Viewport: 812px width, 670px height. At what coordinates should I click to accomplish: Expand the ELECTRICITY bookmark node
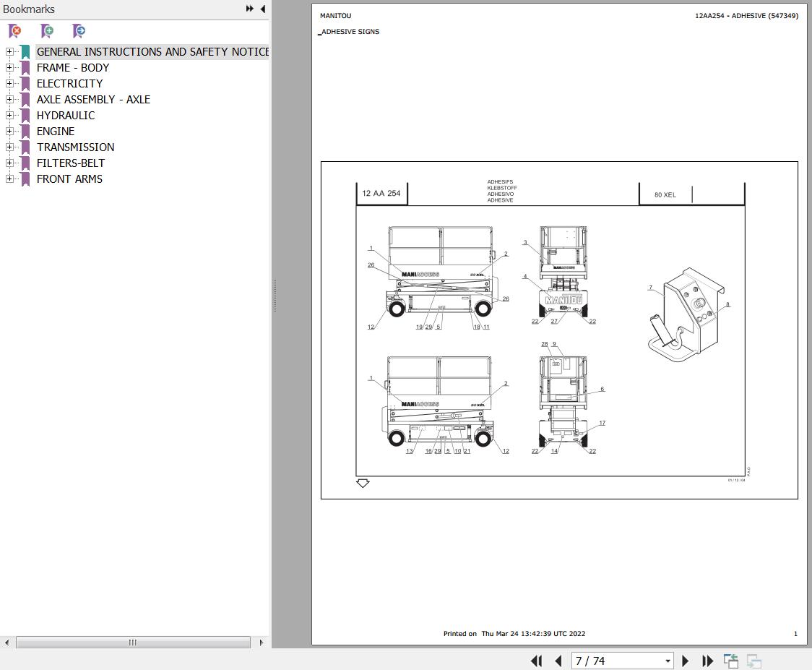coord(9,83)
